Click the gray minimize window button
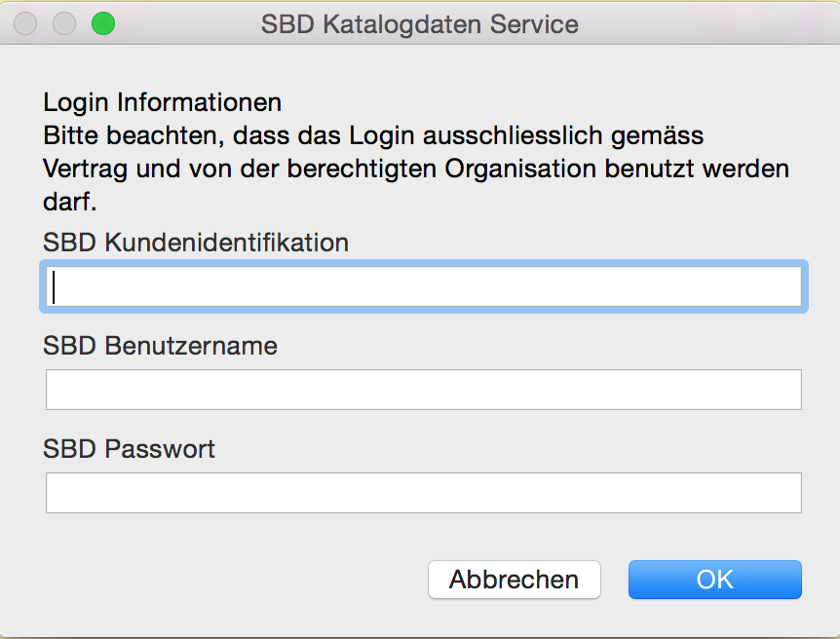The width and height of the screenshot is (840, 639). 64,23
